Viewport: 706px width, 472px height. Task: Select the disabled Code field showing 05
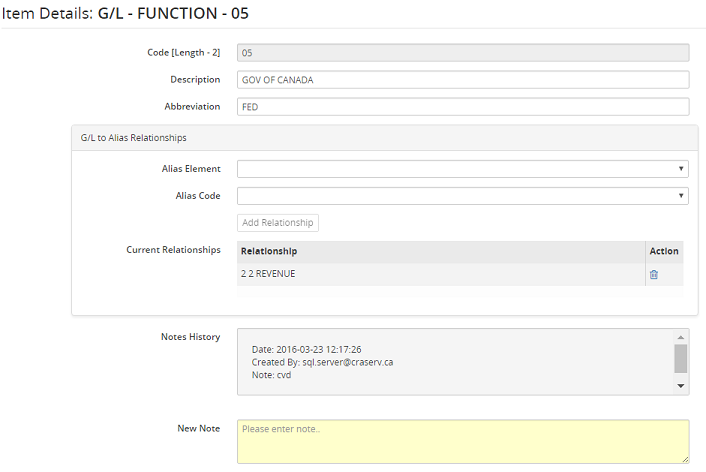(x=462, y=53)
